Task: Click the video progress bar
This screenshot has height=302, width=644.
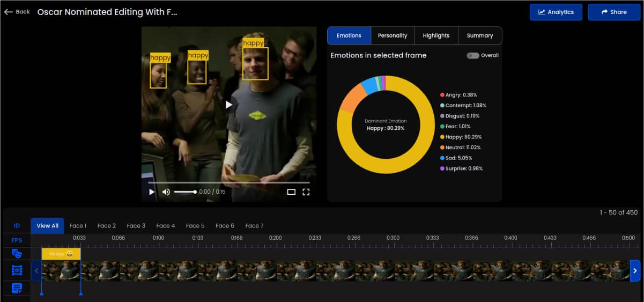Action: pos(229,182)
